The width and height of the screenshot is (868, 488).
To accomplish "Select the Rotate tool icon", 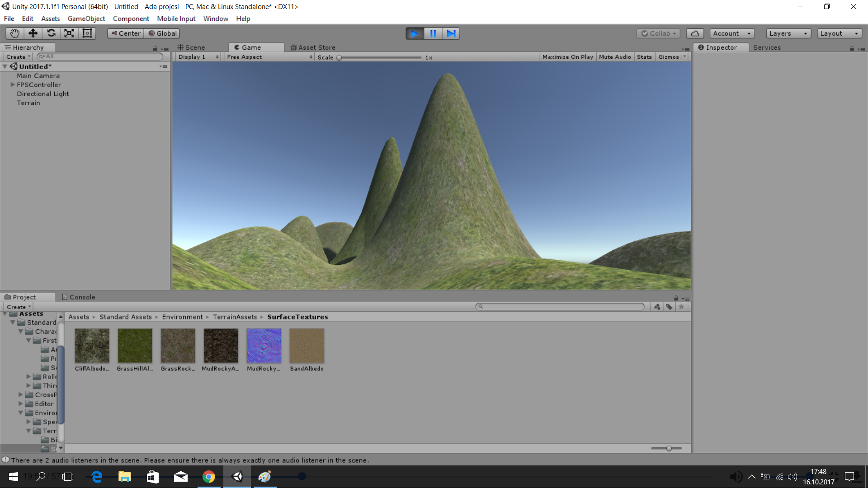I will 51,33.
